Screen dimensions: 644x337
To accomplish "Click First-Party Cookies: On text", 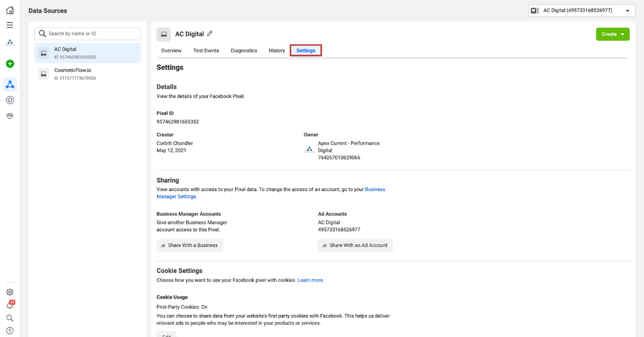I will 182,307.
